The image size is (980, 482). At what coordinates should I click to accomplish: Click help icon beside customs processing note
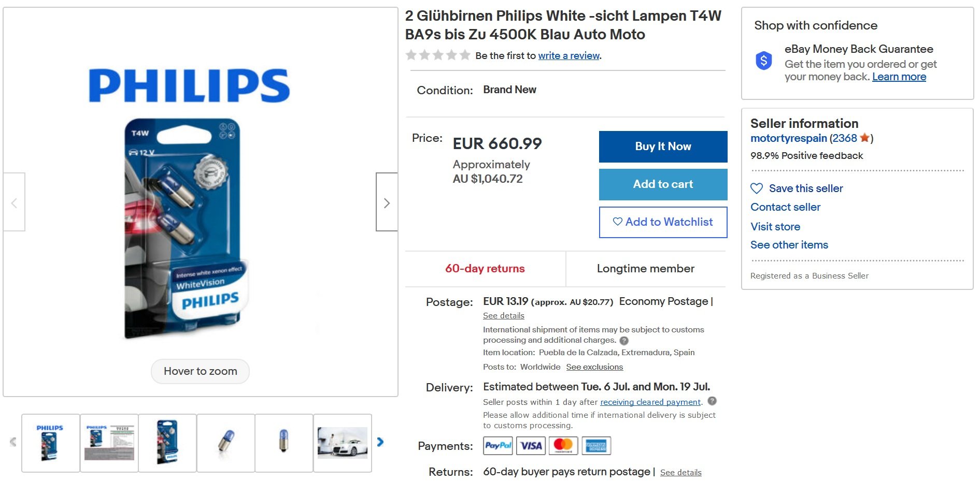pyautogui.click(x=624, y=341)
